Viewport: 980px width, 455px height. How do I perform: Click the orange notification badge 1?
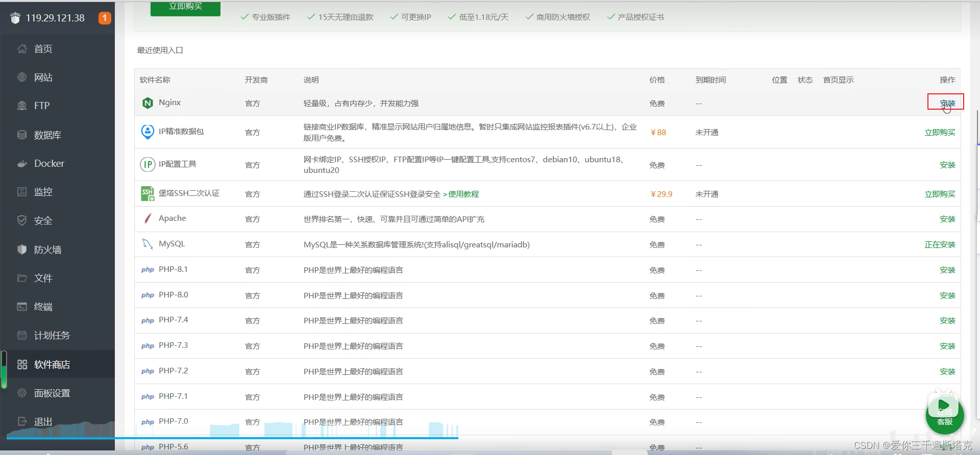click(105, 18)
